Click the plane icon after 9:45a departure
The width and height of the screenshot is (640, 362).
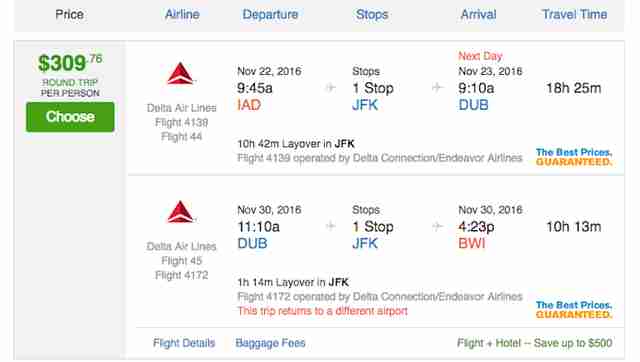[331, 87]
